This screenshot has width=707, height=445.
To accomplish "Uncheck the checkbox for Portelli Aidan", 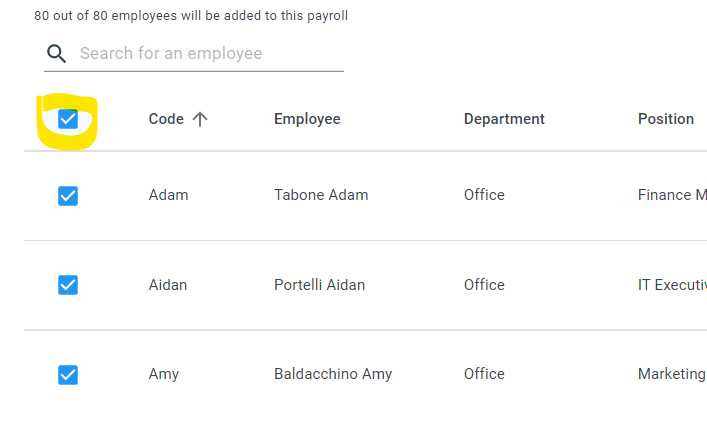I will [x=68, y=285].
